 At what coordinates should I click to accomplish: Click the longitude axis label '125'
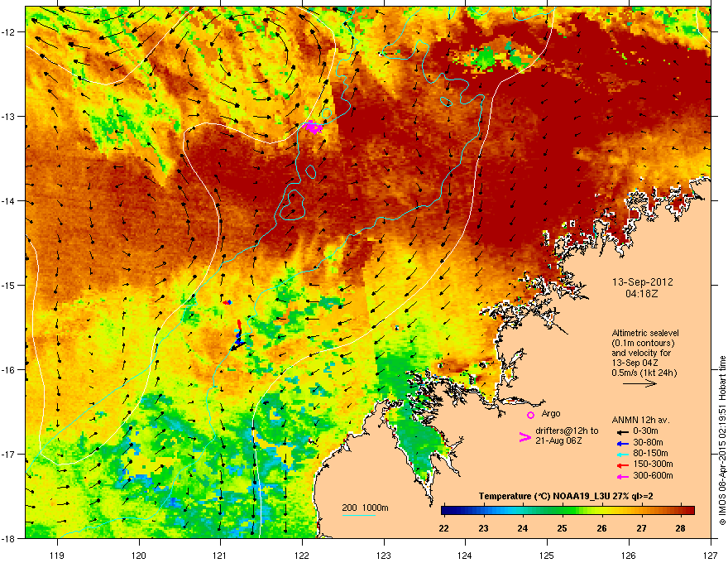(547, 555)
